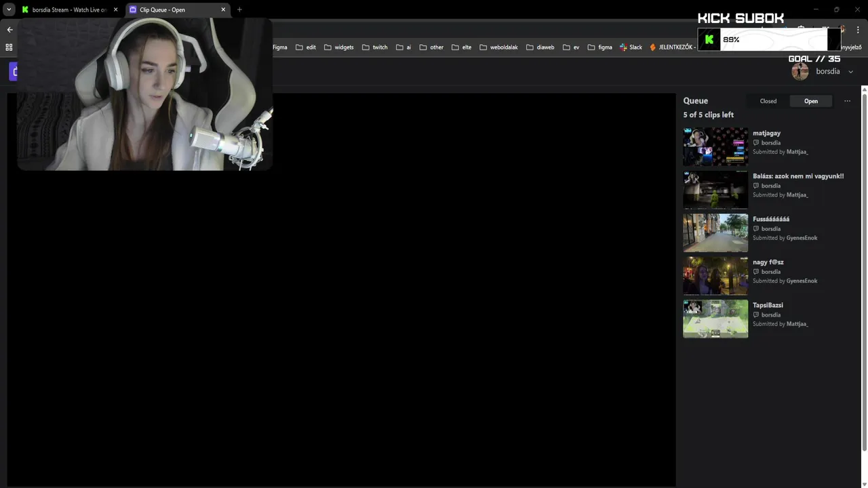Open the diaweb bookmarks folder
This screenshot has height=488, width=868.
pyautogui.click(x=540, y=47)
